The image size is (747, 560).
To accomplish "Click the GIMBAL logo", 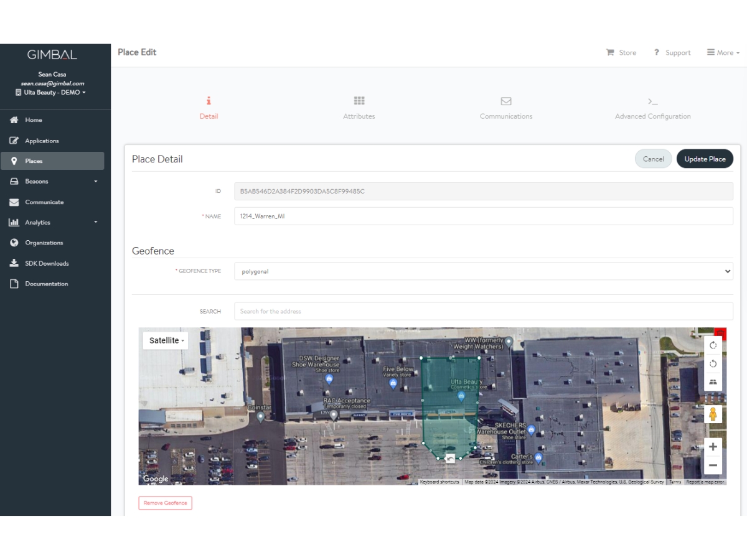I will point(52,55).
